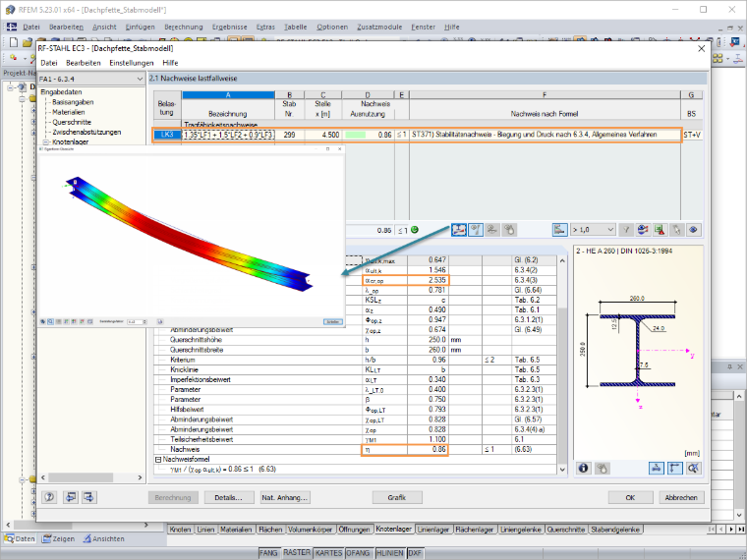Click the select member pointer icon
The width and height of the screenshot is (747, 560).
point(676,230)
